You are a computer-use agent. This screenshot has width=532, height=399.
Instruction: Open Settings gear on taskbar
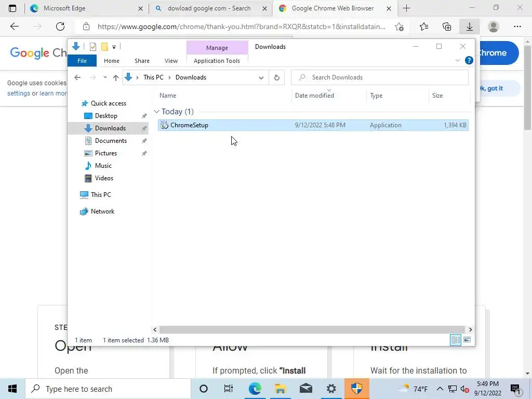331,389
